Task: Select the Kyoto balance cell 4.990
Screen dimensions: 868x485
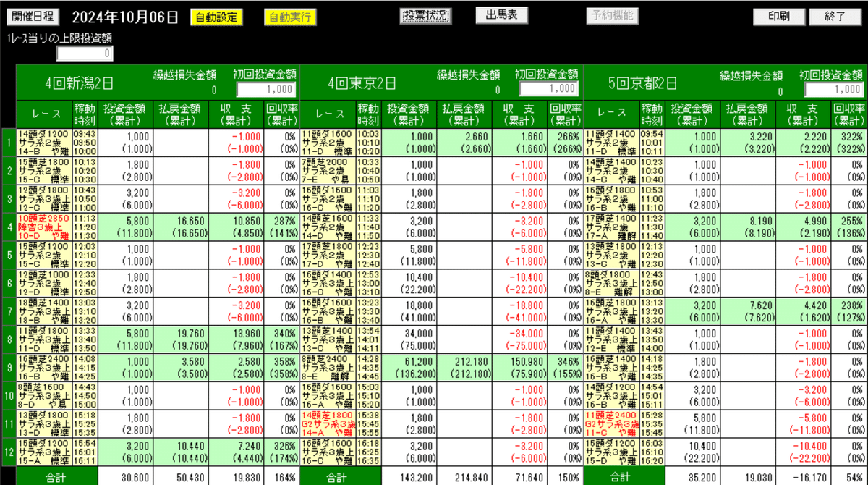Action: coord(804,227)
